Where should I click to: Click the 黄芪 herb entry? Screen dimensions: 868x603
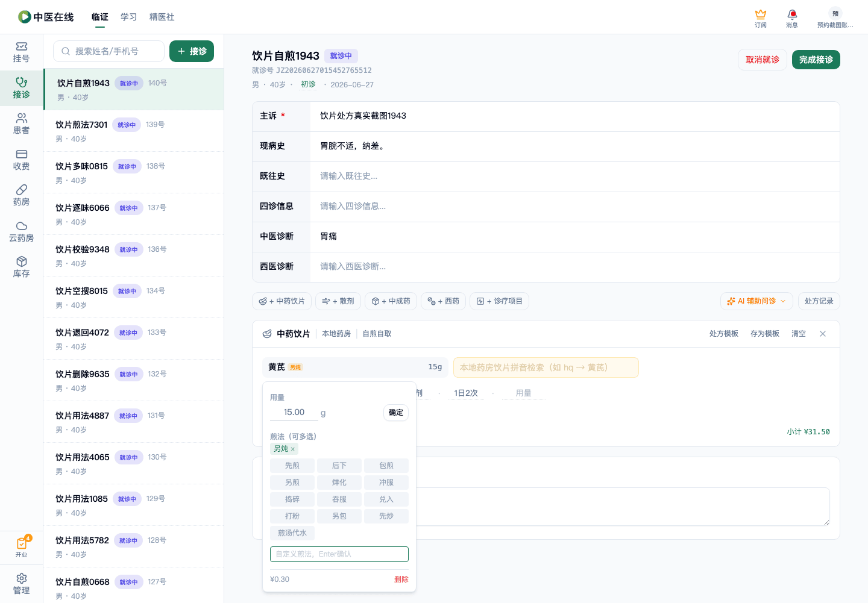pos(355,367)
